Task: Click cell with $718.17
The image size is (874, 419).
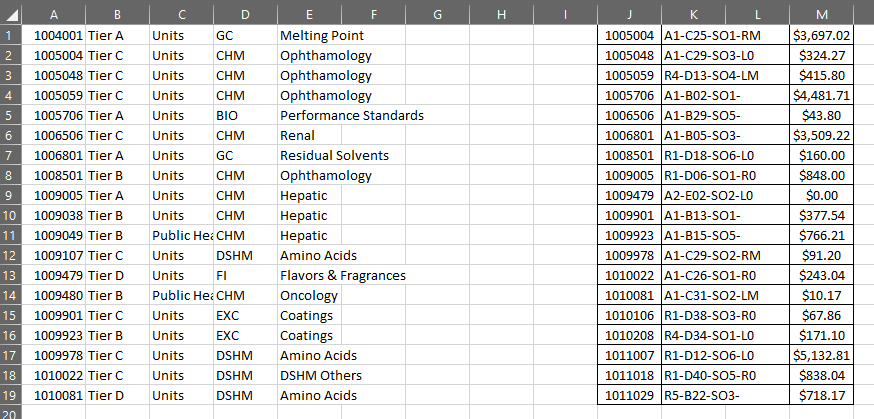Action: [821, 395]
